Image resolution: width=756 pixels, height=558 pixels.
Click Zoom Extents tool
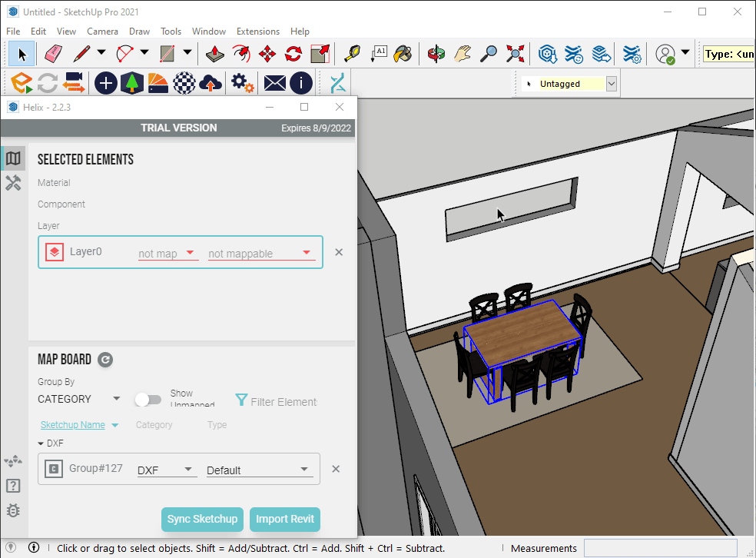click(x=515, y=54)
